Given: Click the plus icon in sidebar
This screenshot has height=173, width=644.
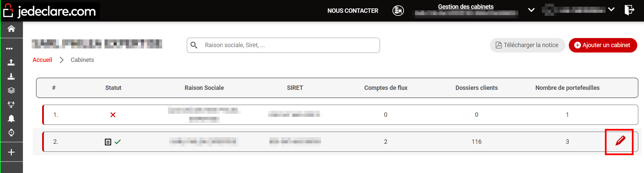Looking at the screenshot, I should [11, 152].
